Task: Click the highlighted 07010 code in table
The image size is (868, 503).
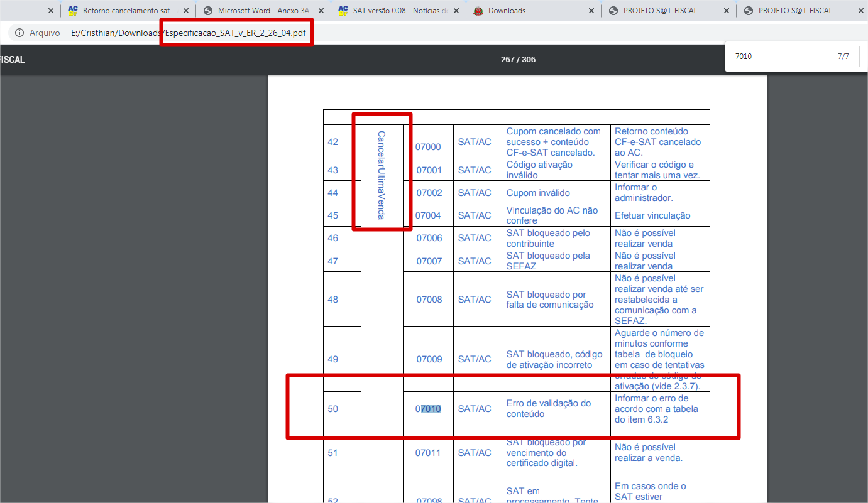Action: 428,409
